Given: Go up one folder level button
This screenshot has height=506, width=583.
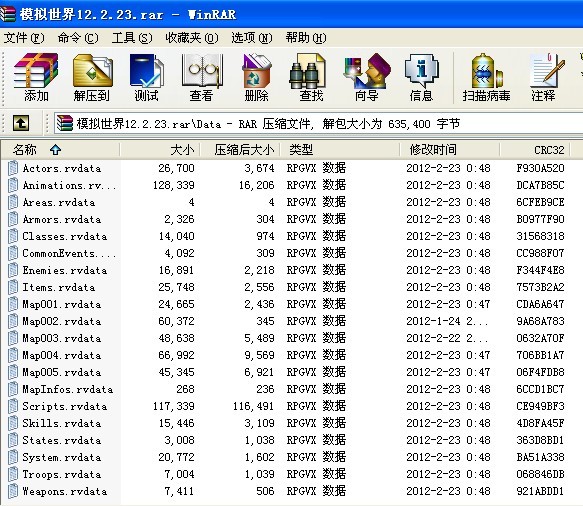Looking at the screenshot, I should pyautogui.click(x=21, y=123).
